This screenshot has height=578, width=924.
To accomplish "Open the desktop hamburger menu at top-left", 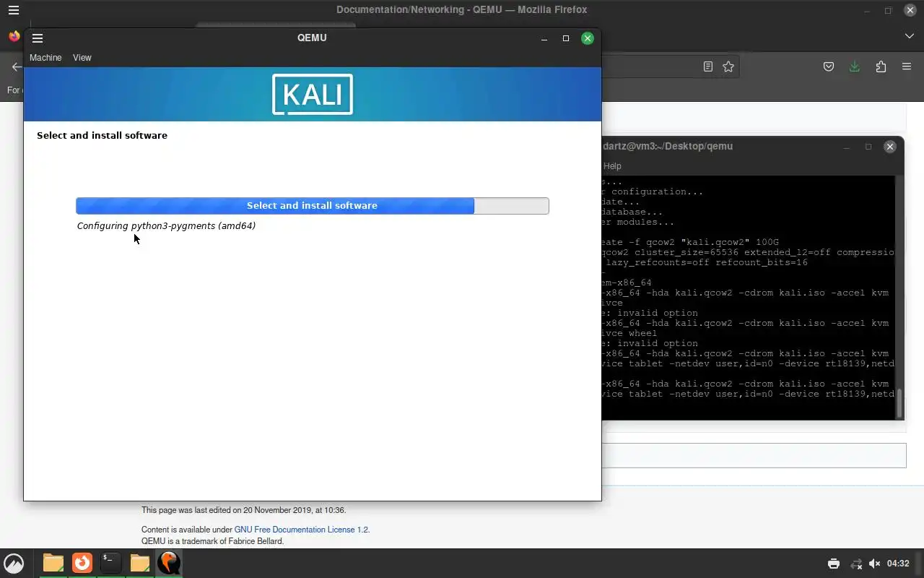I will click(14, 10).
